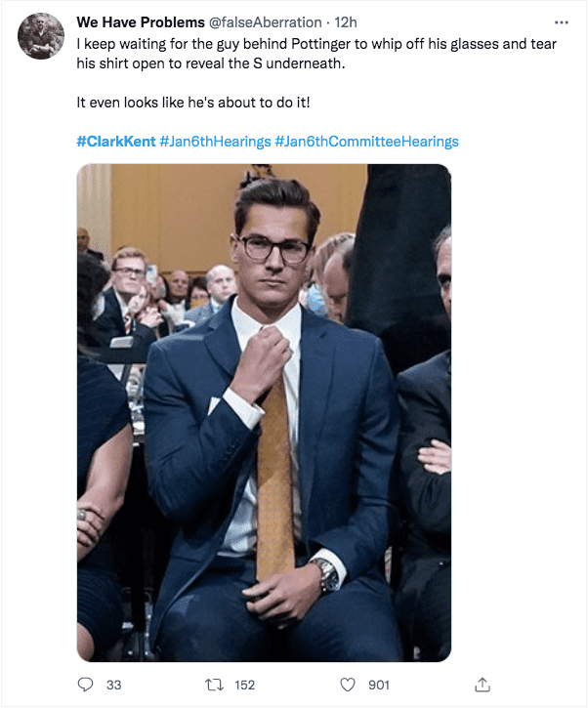Click the We Have Problems profile avatar
Viewport: 588px width, 708px height.
pos(41,36)
